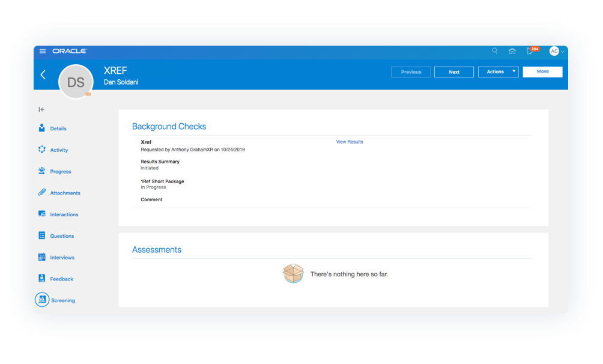
Task: Open the Attachments section
Action: [x=65, y=193]
